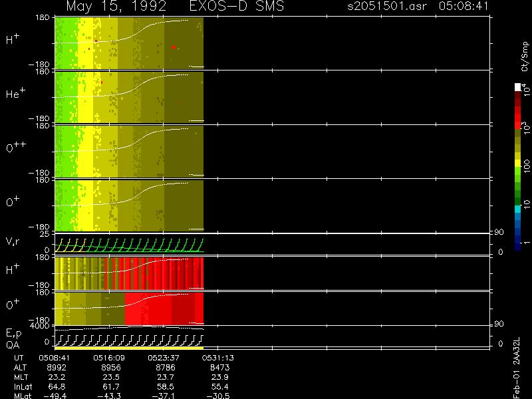Click the InLat value '55.4'
This screenshot has width=532, height=399.
(219, 386)
